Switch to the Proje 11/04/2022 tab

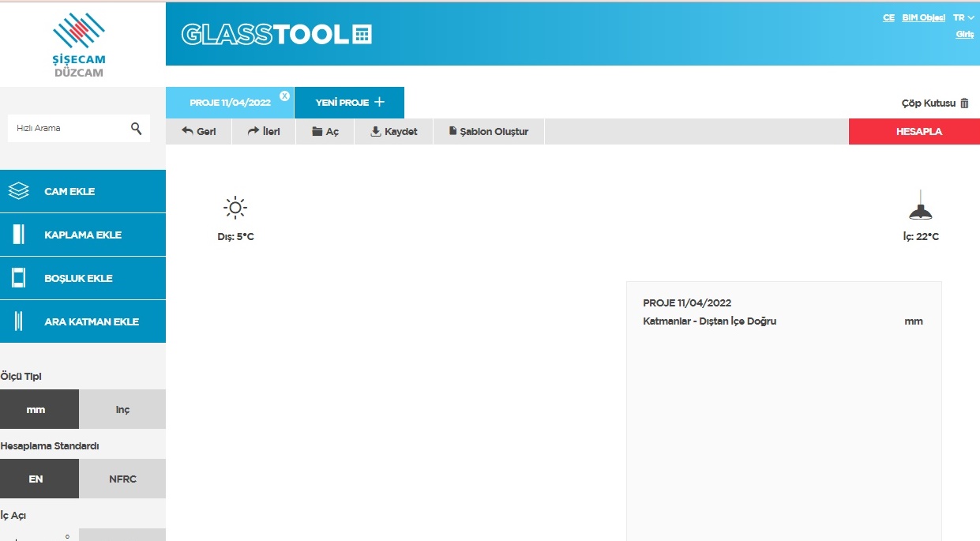[x=229, y=103]
